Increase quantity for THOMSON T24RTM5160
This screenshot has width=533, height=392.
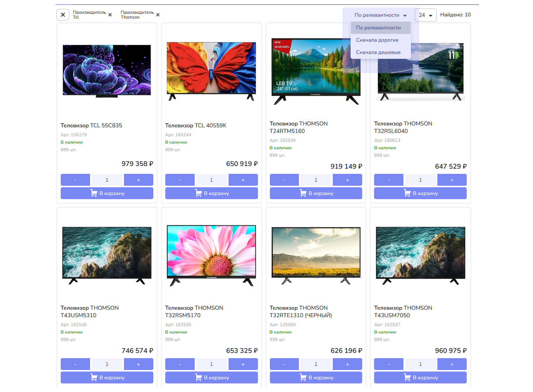(347, 180)
